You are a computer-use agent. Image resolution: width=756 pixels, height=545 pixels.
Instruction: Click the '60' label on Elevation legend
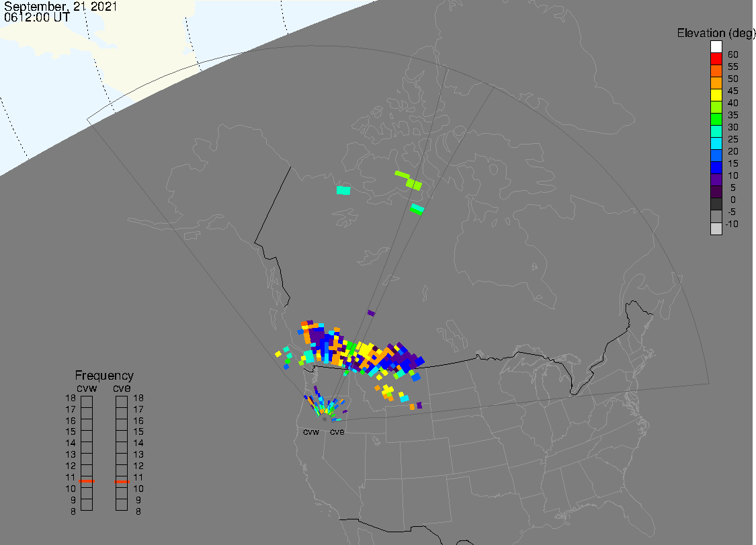(732, 54)
